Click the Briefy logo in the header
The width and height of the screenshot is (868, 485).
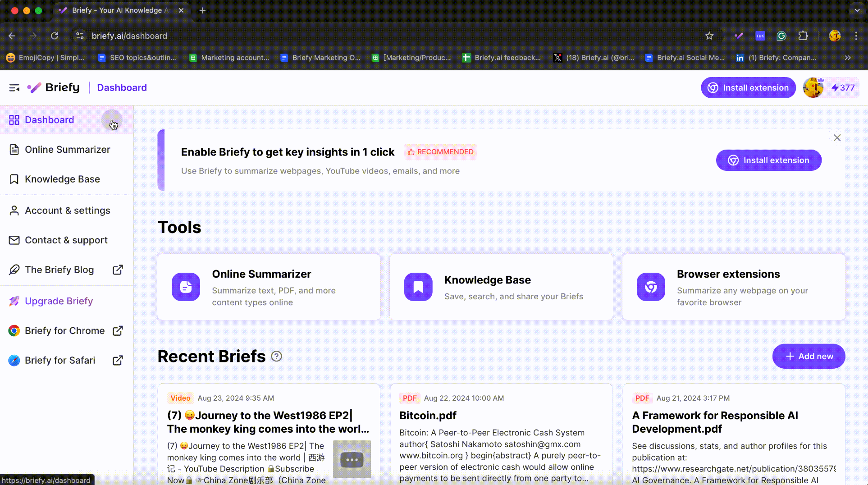point(53,87)
